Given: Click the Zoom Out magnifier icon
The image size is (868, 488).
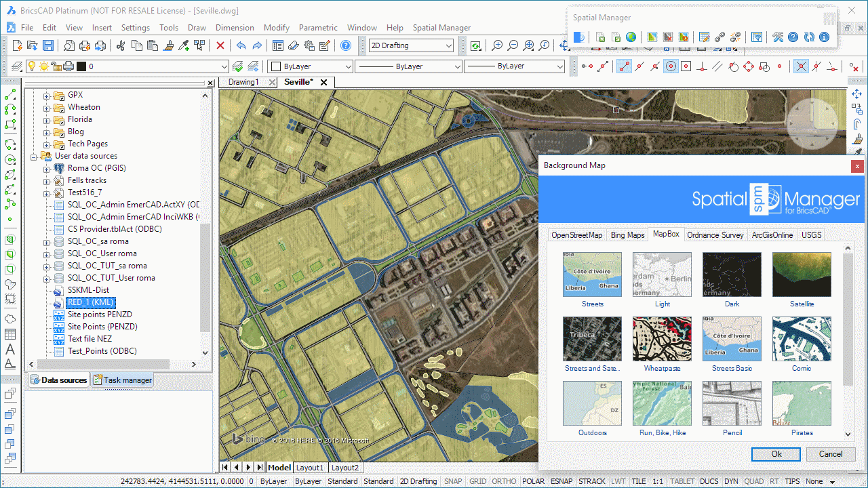Looking at the screenshot, I should [x=513, y=45].
